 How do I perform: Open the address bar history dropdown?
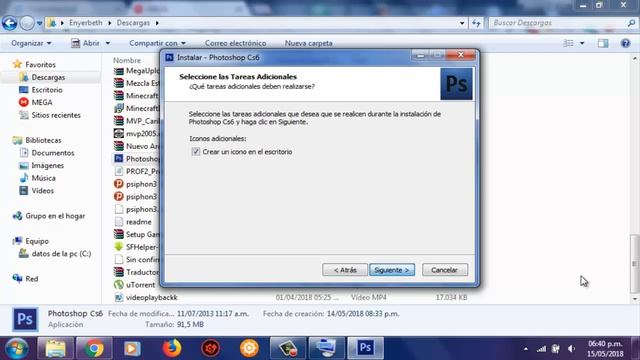[462, 23]
